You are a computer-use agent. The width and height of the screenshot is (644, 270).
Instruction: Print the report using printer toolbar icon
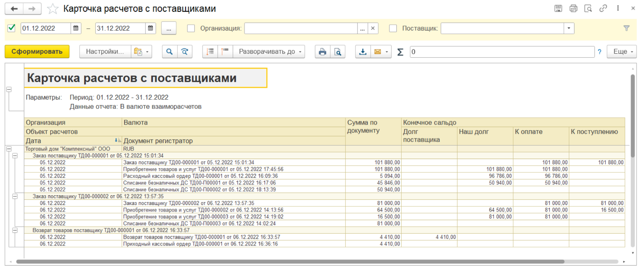point(322,52)
